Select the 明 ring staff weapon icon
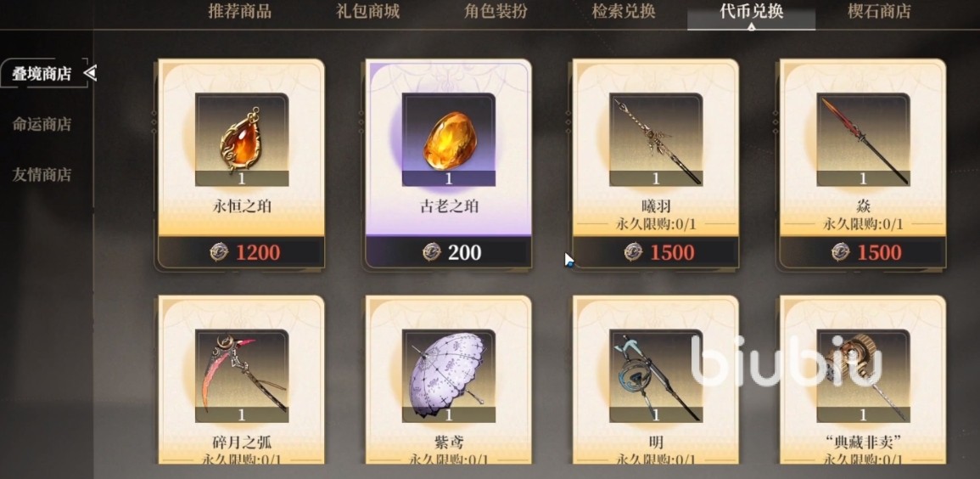 point(656,376)
